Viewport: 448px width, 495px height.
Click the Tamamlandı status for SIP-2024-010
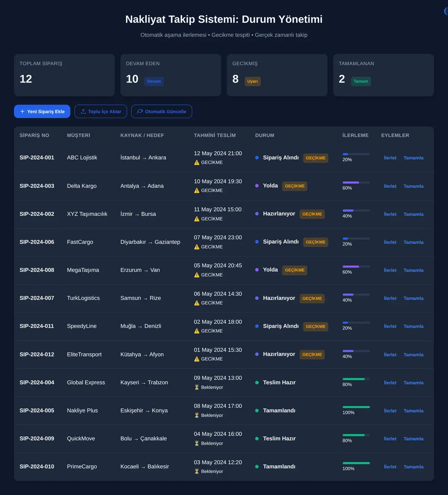point(279,467)
